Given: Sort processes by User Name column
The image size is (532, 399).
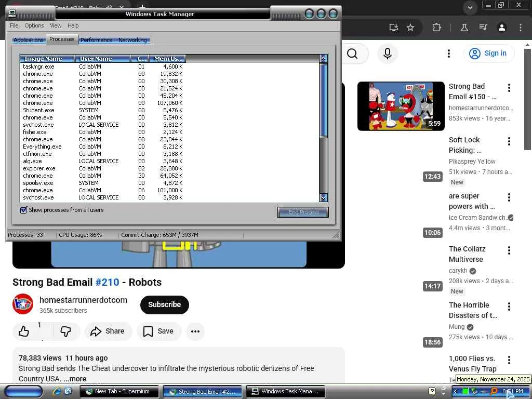Looking at the screenshot, I should coord(102,59).
